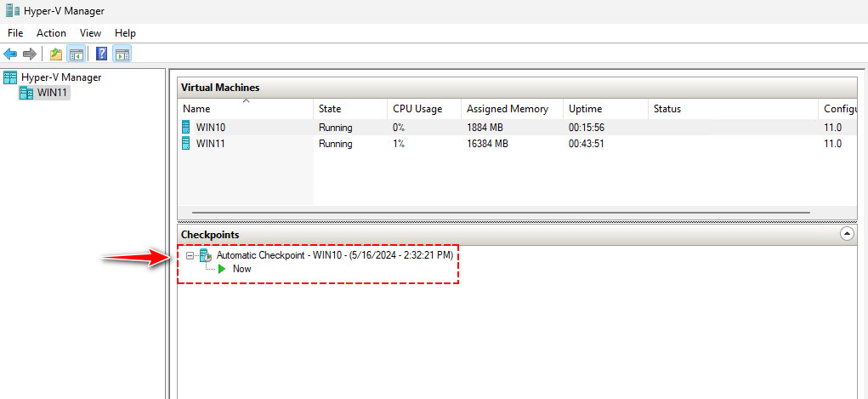
Task: Toggle the Show/Hide Console Tree icon
Action: point(76,54)
